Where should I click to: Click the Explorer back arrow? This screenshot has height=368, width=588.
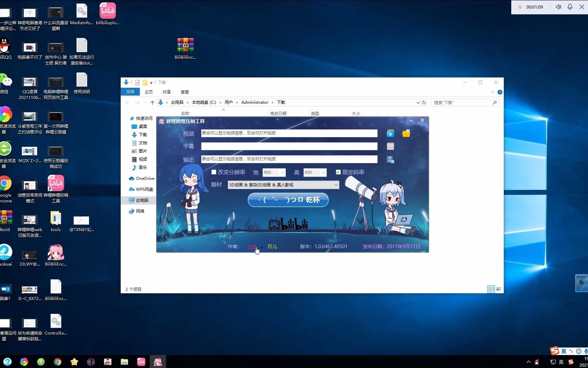127,102
